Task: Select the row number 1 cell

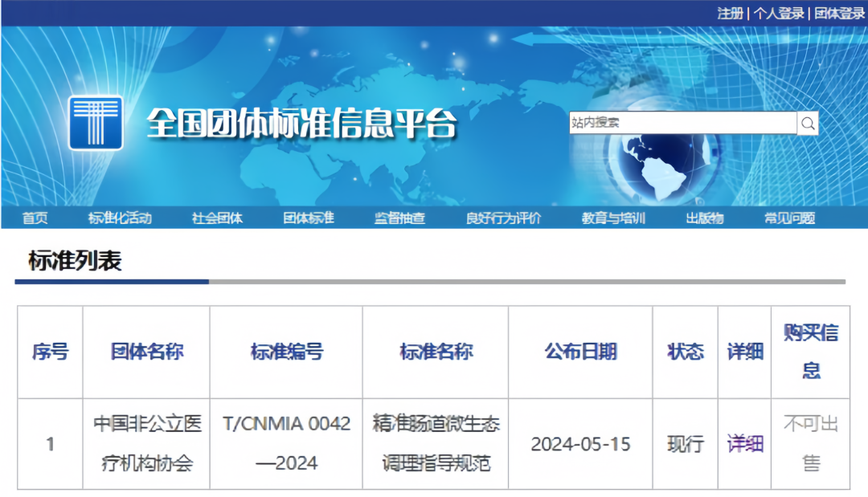Action: click(51, 444)
